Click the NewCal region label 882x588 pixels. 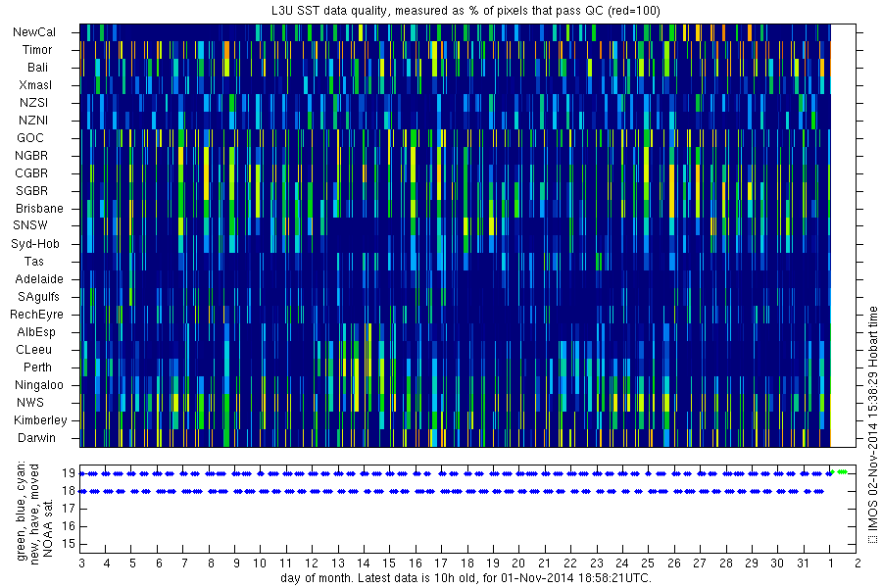[34, 32]
